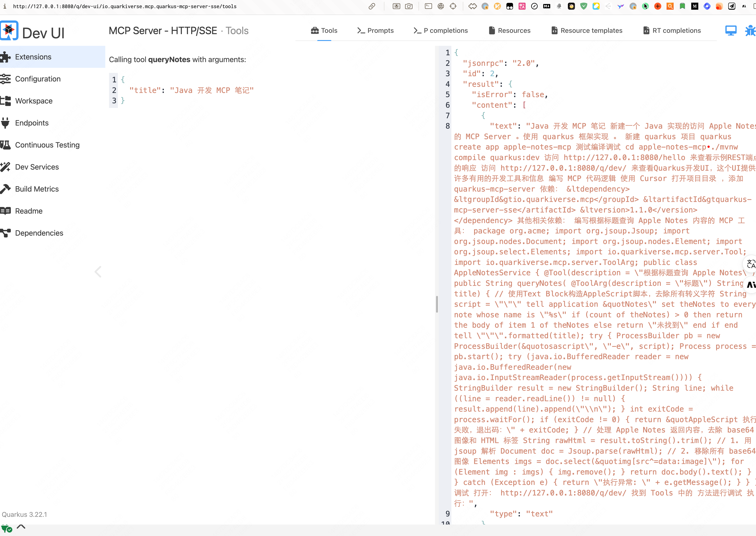
Task: Click the "type": "text" response line
Action: click(521, 514)
